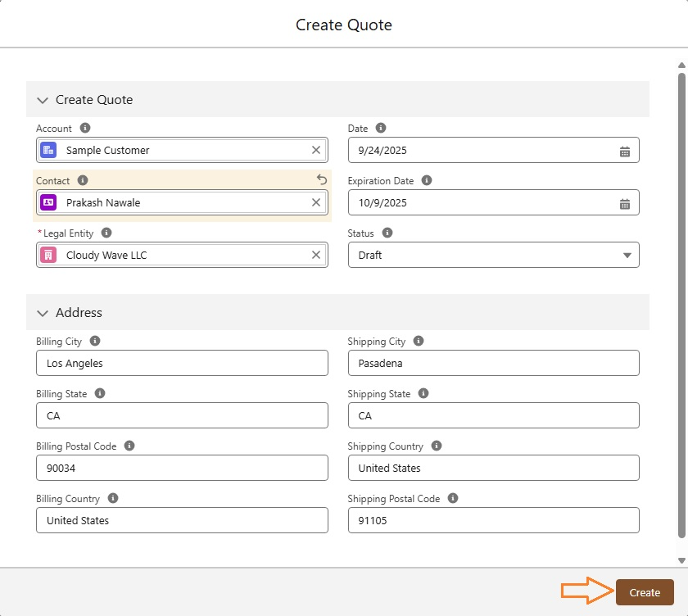Undo the Contact field change
Viewport: 688px width, 616px height.
[x=321, y=180]
